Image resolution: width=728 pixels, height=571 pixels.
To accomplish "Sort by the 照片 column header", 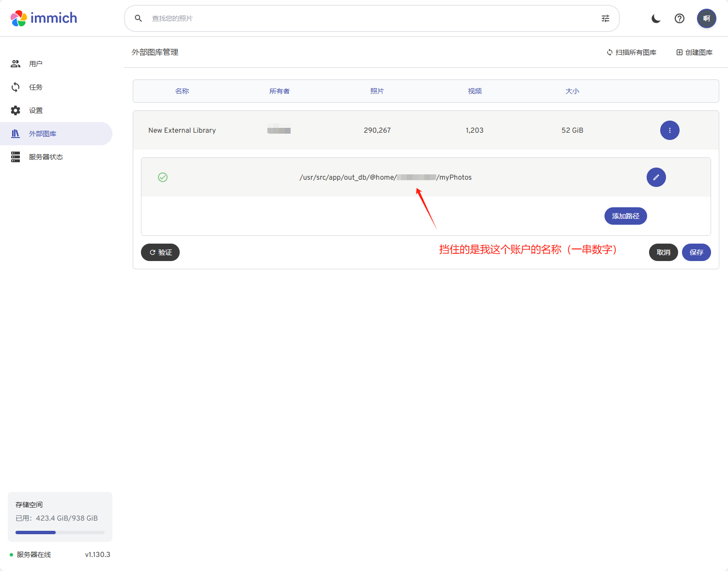I will [377, 91].
